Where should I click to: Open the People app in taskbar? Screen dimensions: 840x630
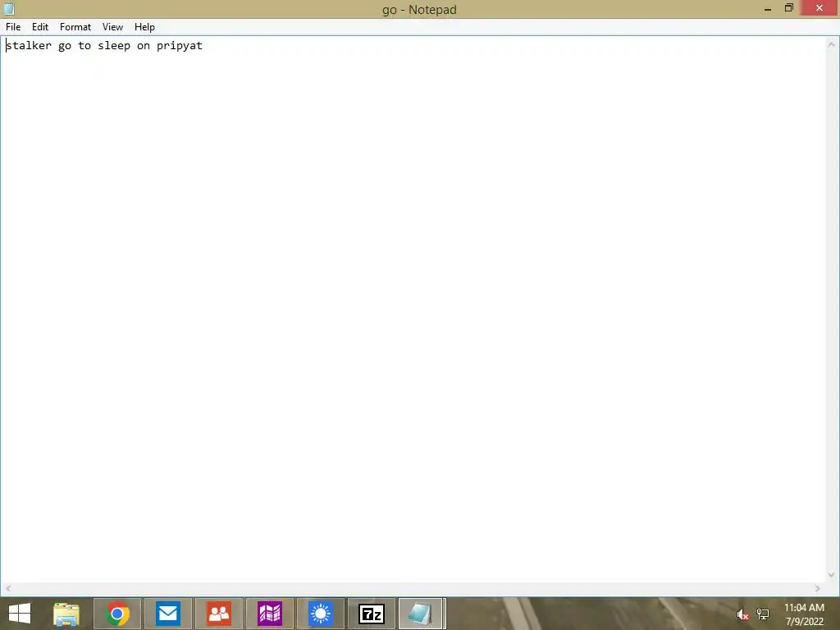coord(219,614)
